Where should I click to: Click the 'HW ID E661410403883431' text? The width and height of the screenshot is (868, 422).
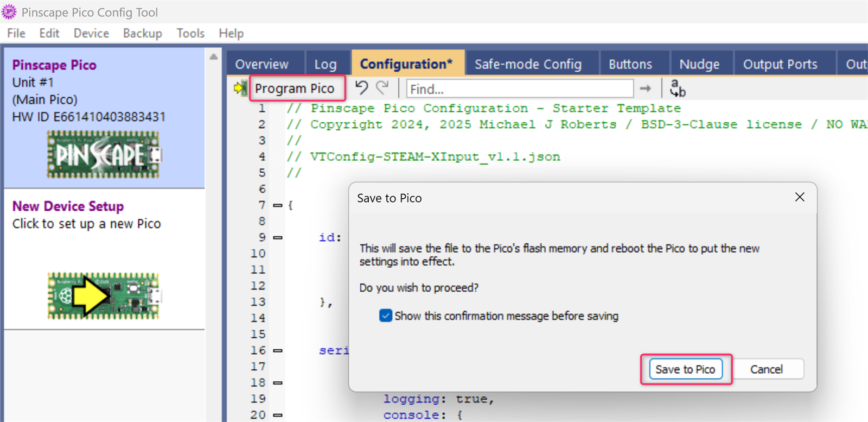(x=89, y=117)
